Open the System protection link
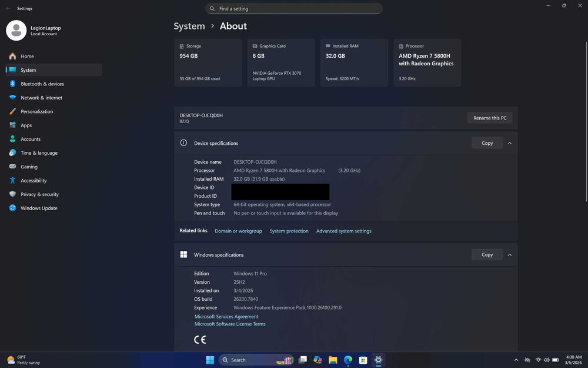The image size is (588, 368). click(289, 231)
